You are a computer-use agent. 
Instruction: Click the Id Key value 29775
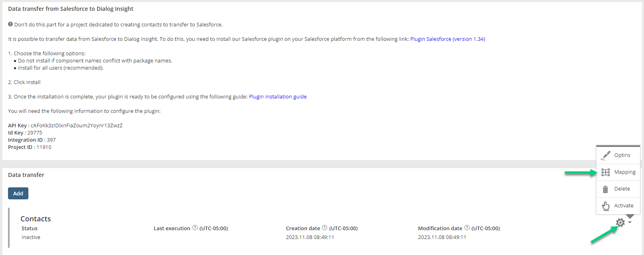[34, 133]
